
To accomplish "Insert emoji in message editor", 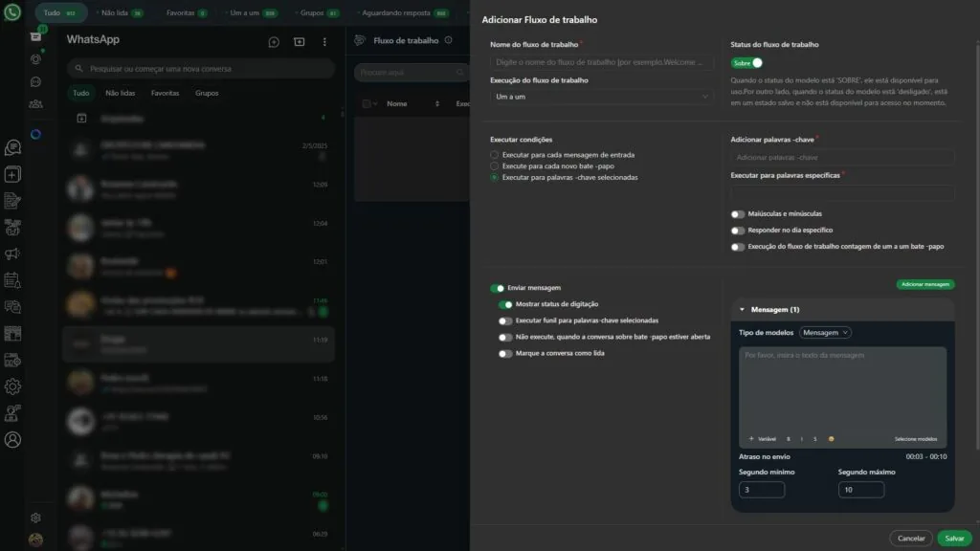I will tap(831, 438).
